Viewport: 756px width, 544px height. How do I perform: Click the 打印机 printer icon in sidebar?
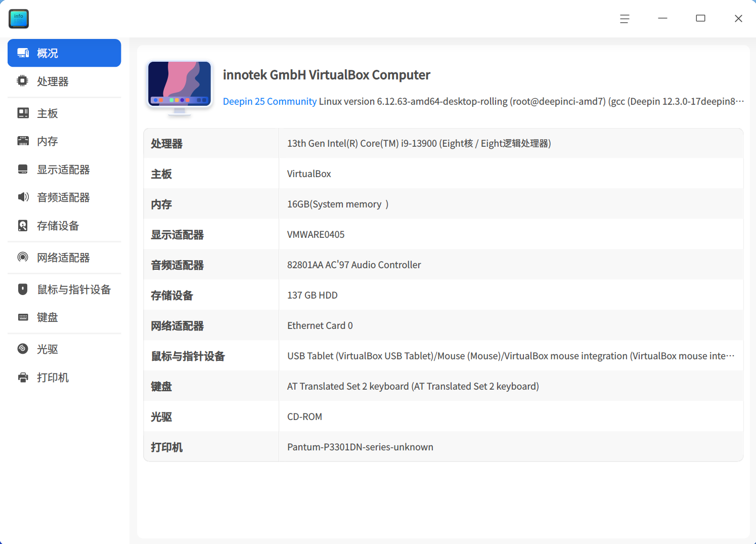click(23, 378)
